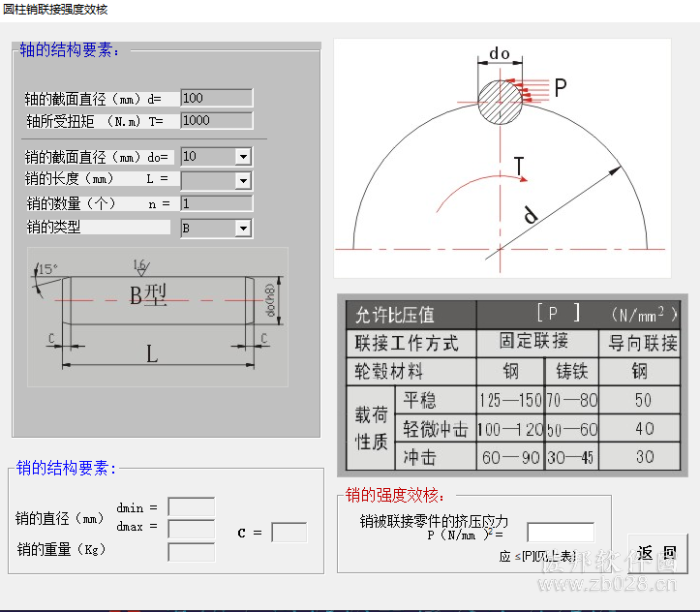Click the 轮毂材料 row label
This screenshot has height=612, width=700.
click(x=411, y=372)
